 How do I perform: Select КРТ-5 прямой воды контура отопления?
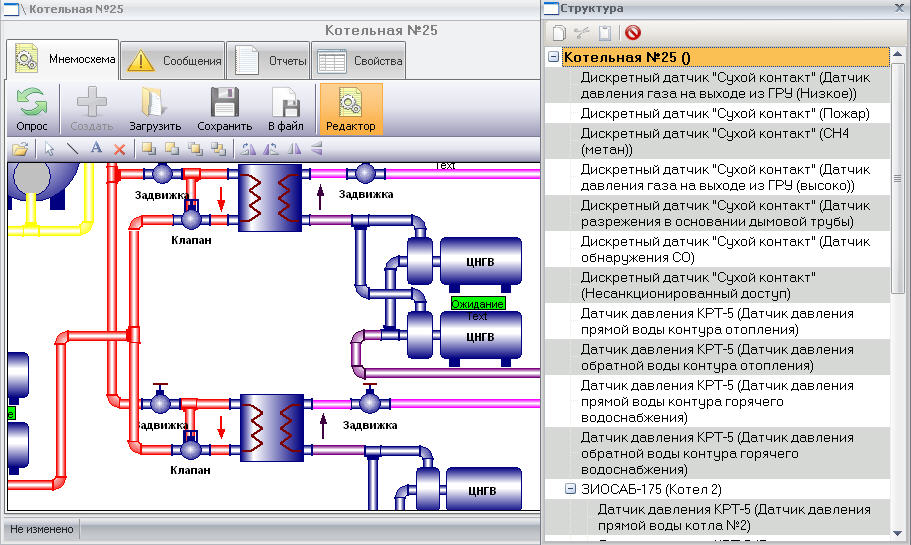(x=718, y=321)
